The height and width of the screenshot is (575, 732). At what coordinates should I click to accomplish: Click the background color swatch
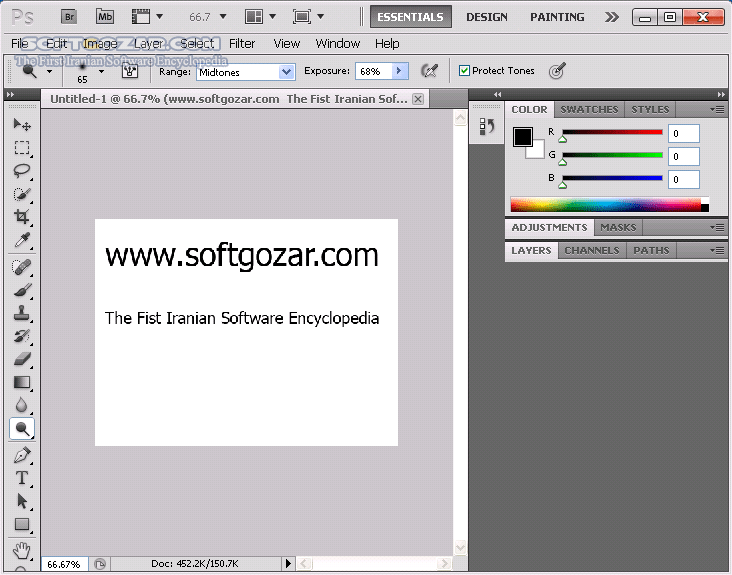click(537, 151)
